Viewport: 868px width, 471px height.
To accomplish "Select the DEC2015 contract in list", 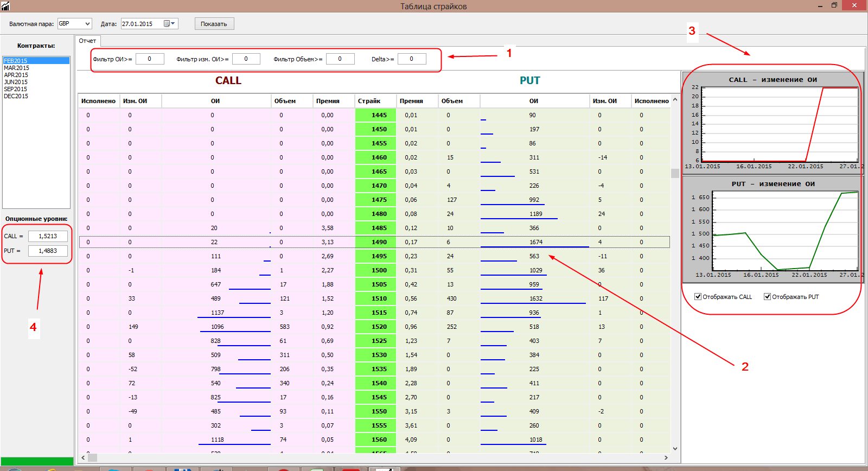I will [16, 96].
